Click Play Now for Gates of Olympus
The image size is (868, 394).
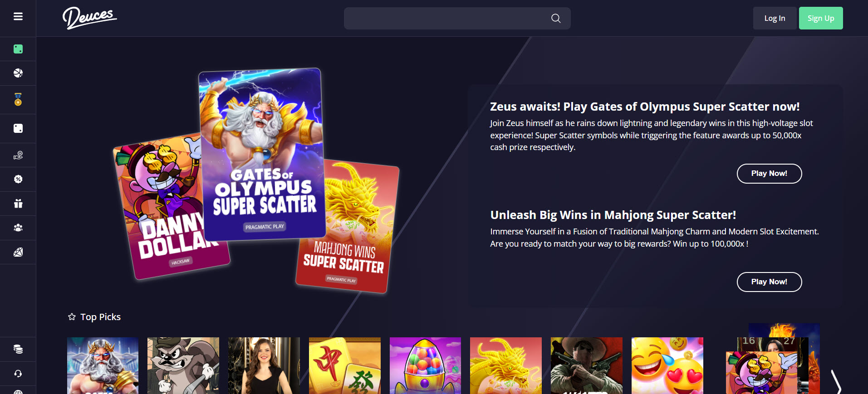point(769,174)
